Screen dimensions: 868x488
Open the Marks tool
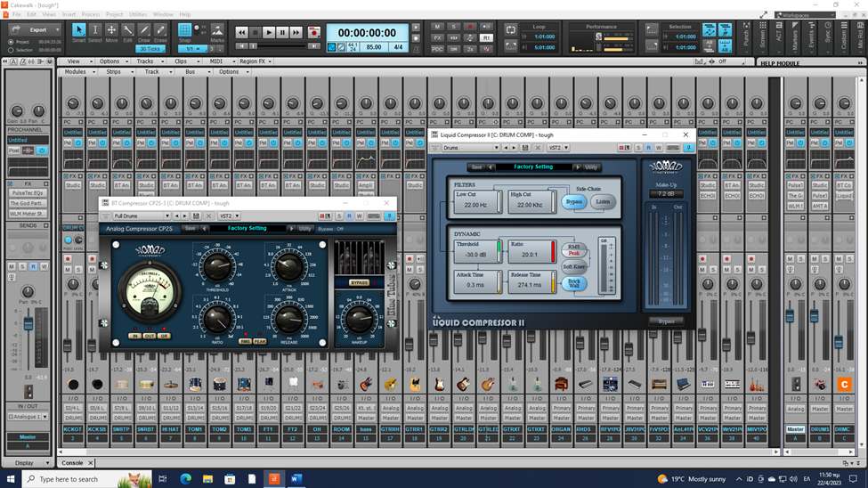click(x=217, y=32)
